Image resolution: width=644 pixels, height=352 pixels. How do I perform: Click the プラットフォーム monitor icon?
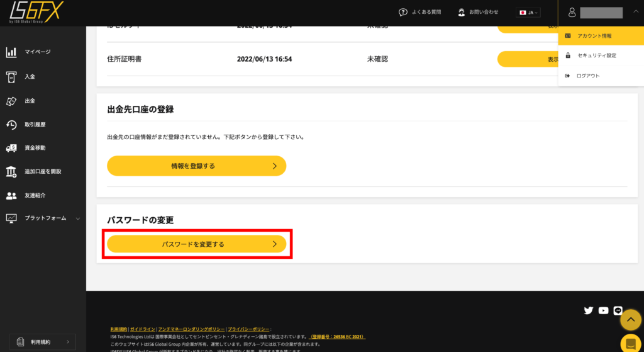click(11, 219)
